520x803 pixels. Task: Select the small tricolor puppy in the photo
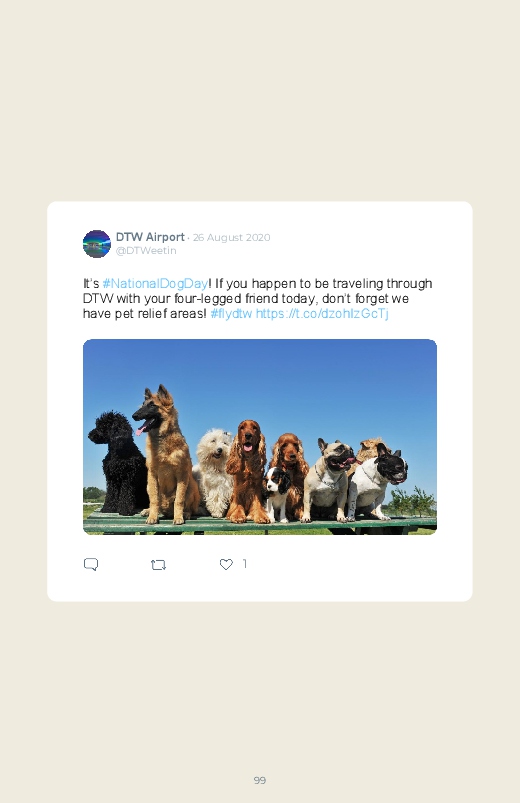277,494
